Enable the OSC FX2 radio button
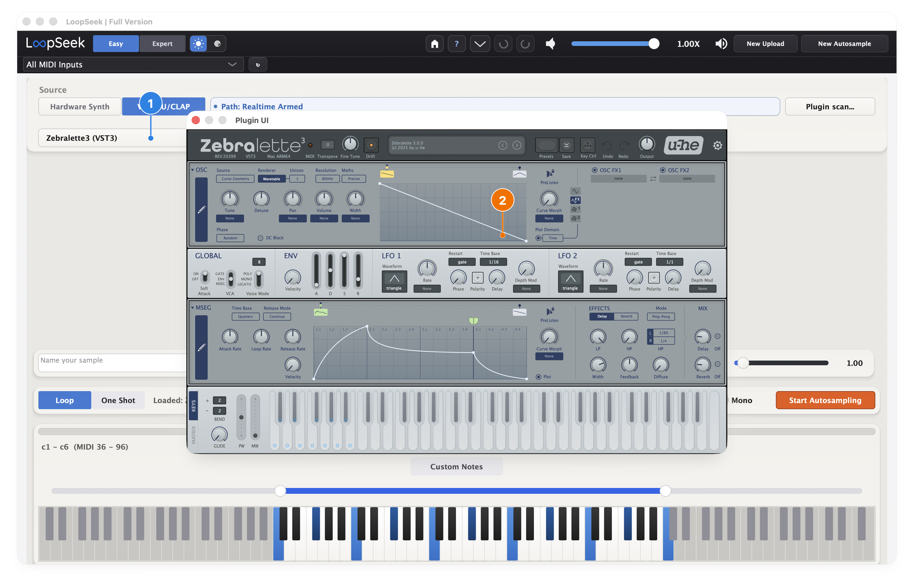This screenshot has height=588, width=914. coord(662,170)
